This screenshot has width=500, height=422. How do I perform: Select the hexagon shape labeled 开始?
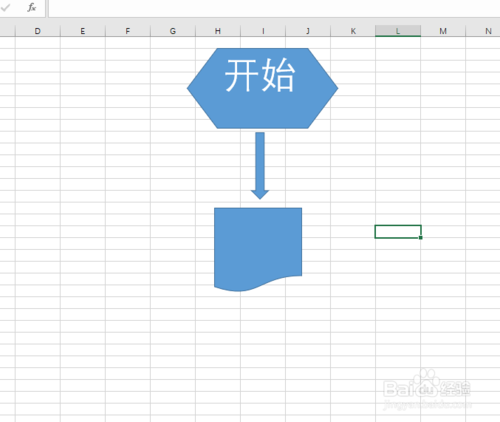pyautogui.click(x=262, y=88)
